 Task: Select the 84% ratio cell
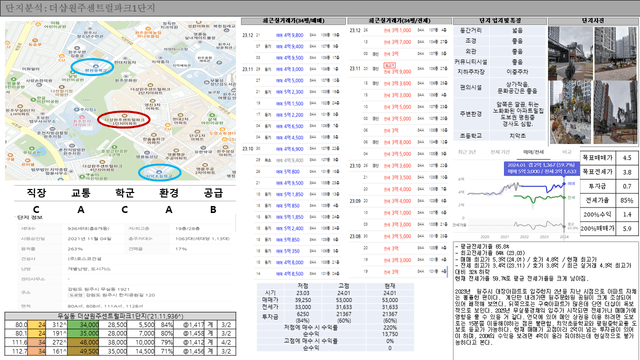point(165,324)
